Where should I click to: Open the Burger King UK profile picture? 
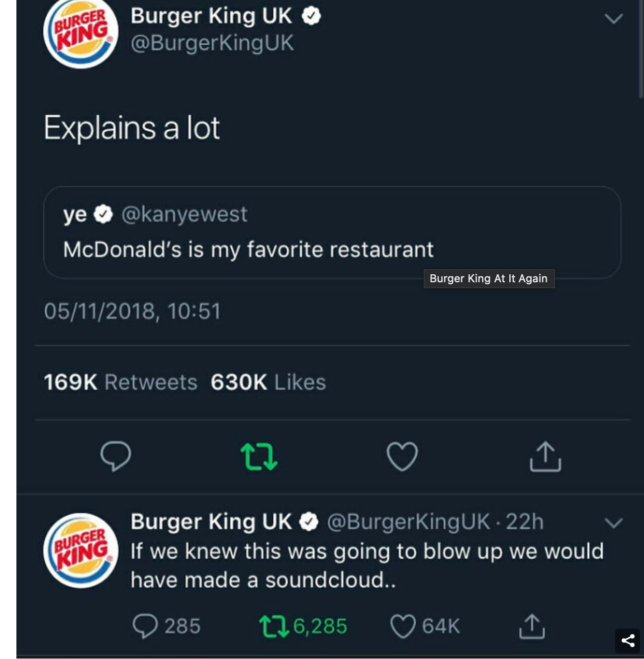pyautogui.click(x=81, y=33)
